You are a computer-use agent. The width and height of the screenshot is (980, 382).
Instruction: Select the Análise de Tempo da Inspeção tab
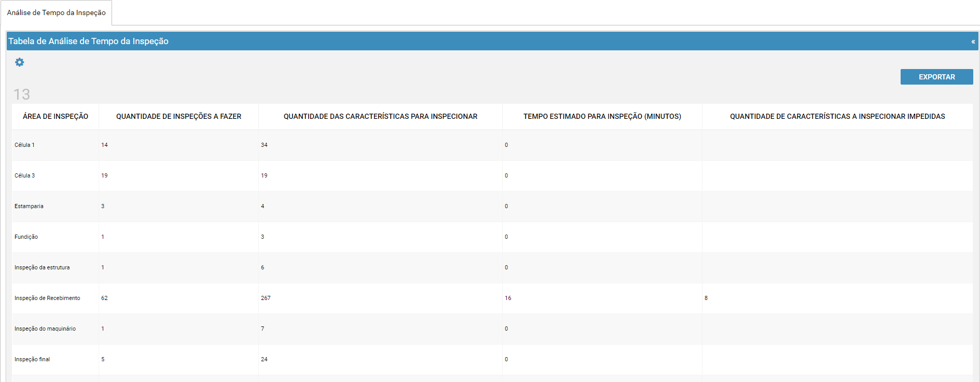click(56, 12)
